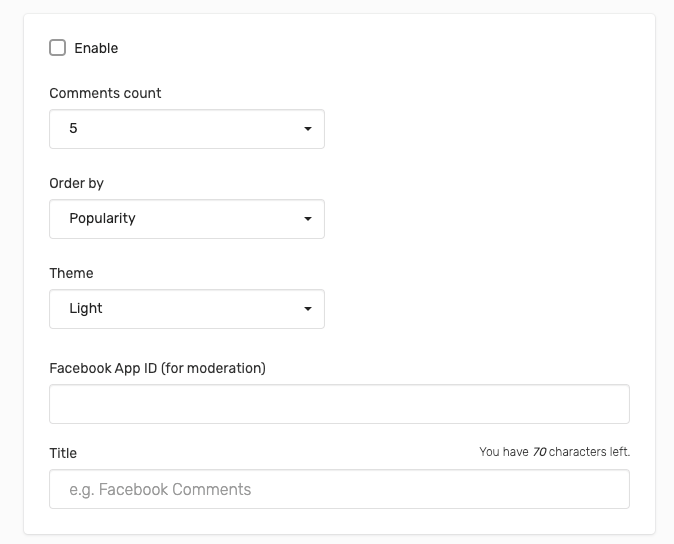
Task: Click the 'Comments count' field label
Action: click(105, 93)
